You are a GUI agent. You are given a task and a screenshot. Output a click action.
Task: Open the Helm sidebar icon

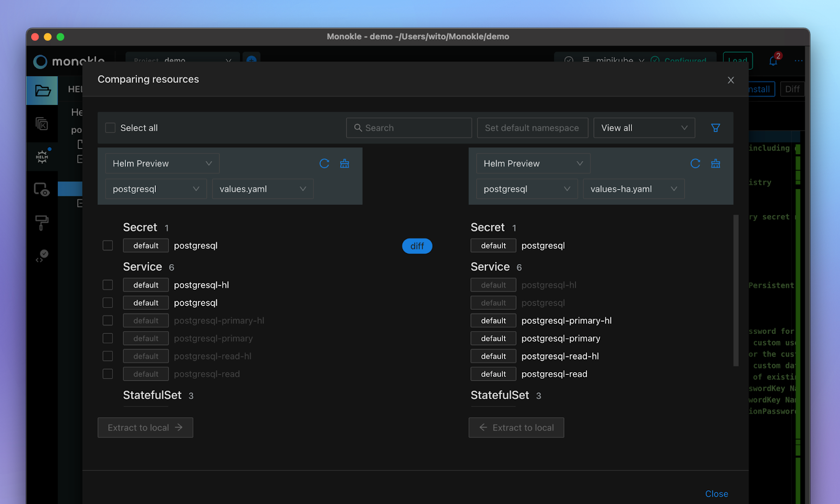(x=42, y=156)
